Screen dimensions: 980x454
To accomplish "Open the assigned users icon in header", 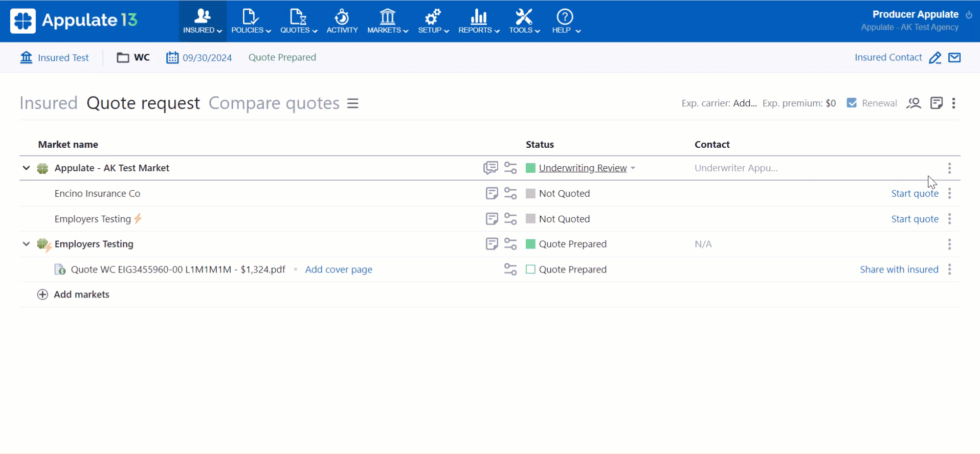I will tap(914, 103).
